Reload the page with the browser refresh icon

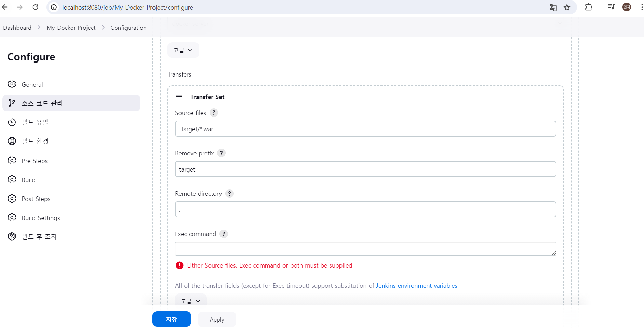[35, 7]
